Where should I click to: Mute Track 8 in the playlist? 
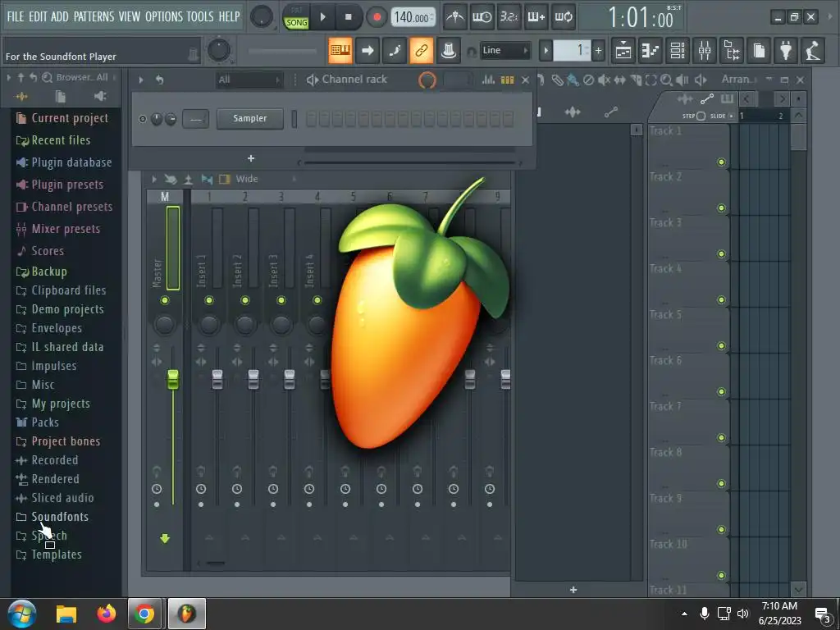[721, 484]
